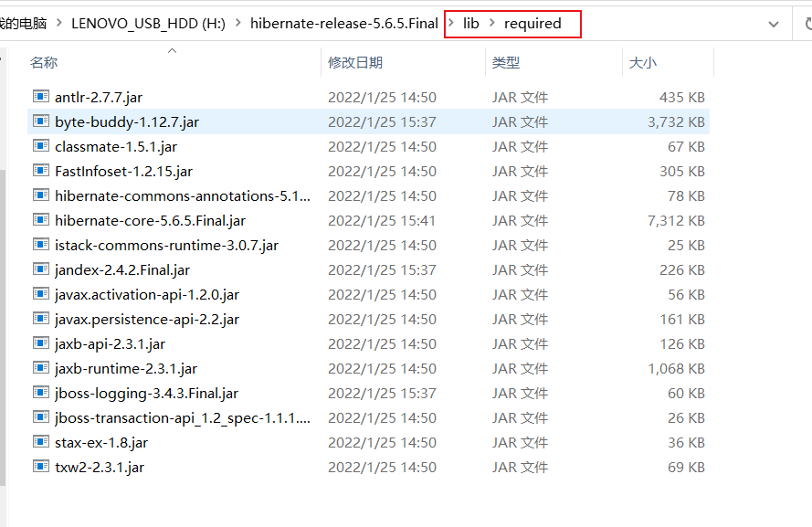Expand the chevron between lib and required
Viewport: 812px width, 527px height.
(492, 24)
